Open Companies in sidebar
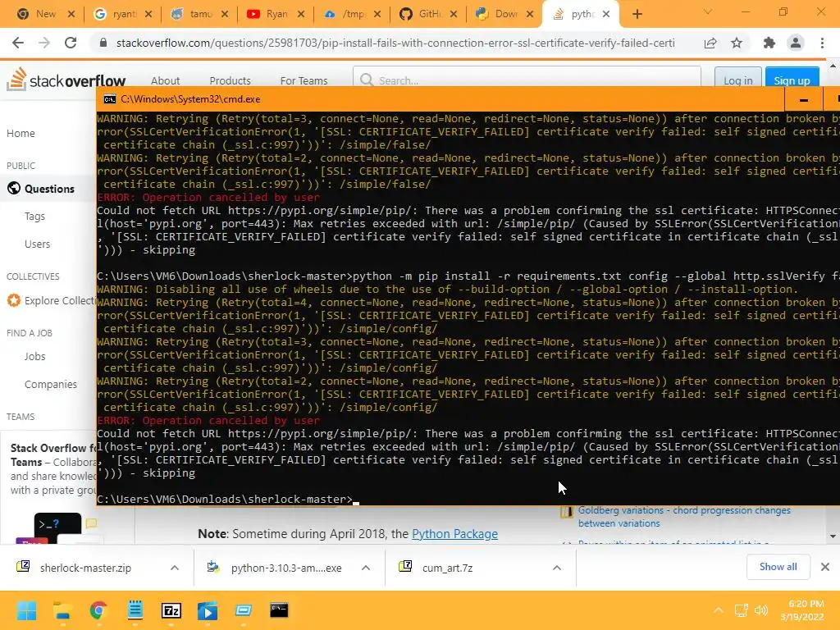The height and width of the screenshot is (630, 840). point(50,384)
